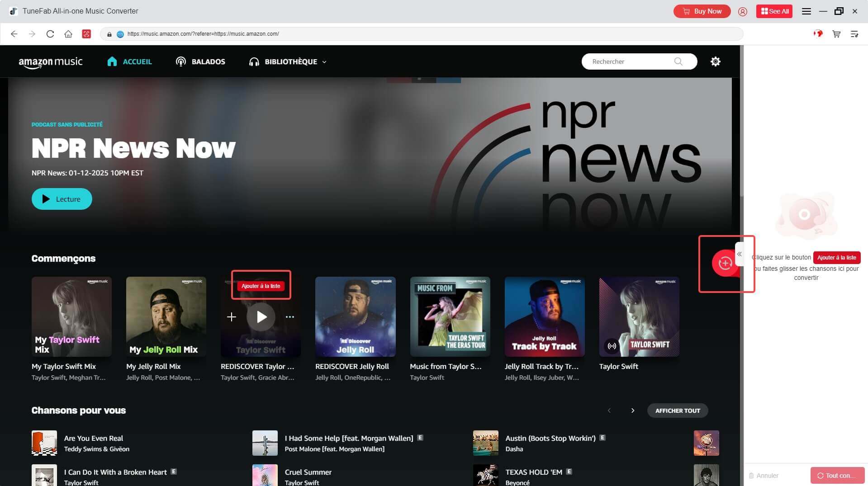868x486 pixels.
Task: Add REDISCOVER Taylor Swift to library with plus icon
Action: tap(232, 317)
